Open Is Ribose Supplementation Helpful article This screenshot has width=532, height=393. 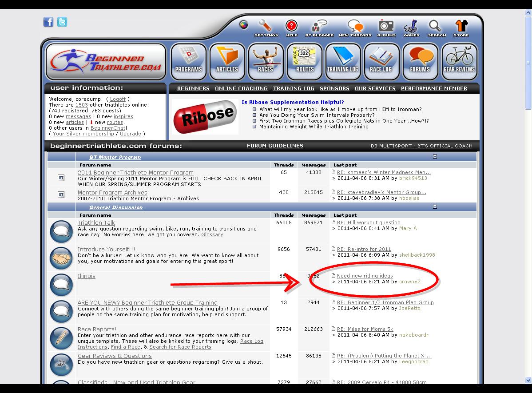click(293, 102)
